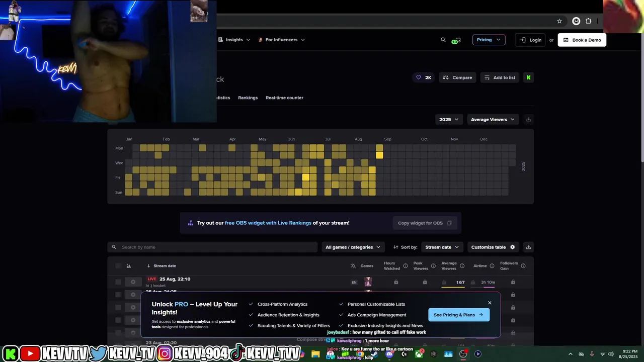This screenshot has width=644, height=362.
Task: Expand the Insights menu
Action: 234,40
